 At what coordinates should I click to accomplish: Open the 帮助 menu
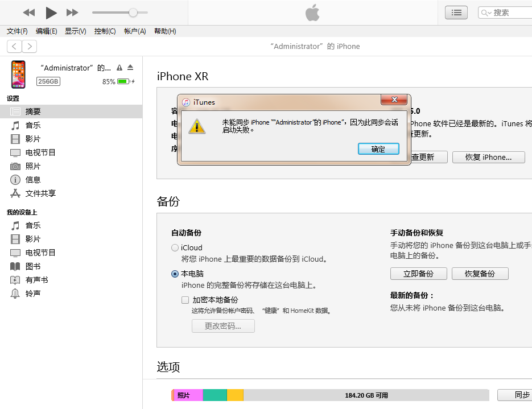pyautogui.click(x=164, y=31)
